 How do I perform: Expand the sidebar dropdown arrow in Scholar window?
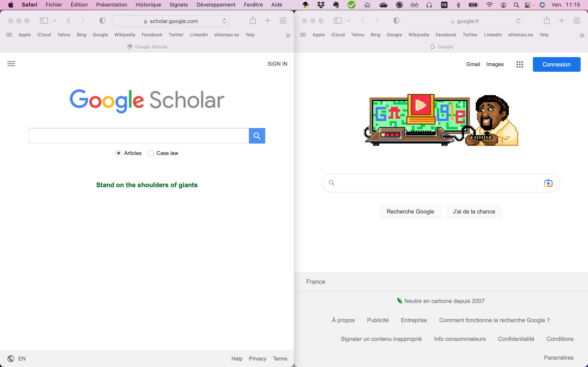point(55,21)
